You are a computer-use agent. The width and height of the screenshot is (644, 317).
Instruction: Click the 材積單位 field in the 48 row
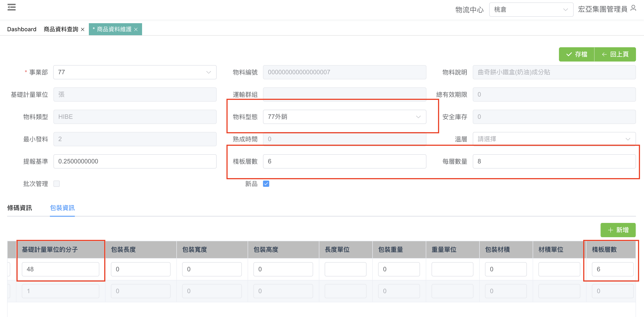(559, 269)
